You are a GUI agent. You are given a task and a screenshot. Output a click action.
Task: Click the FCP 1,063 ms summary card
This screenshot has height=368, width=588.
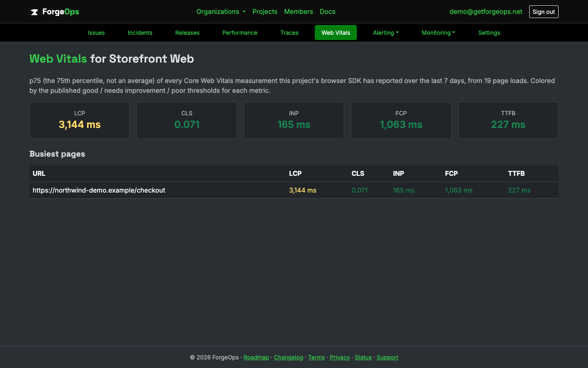(401, 120)
